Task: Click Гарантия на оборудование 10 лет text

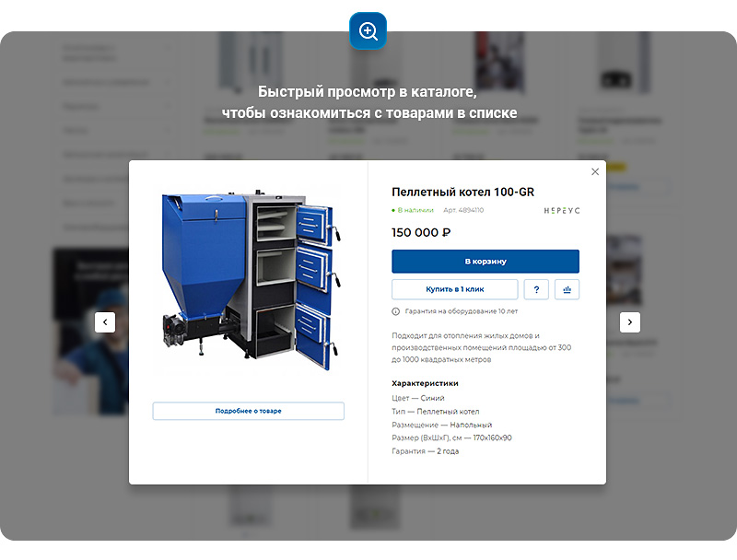Action: 461,311
